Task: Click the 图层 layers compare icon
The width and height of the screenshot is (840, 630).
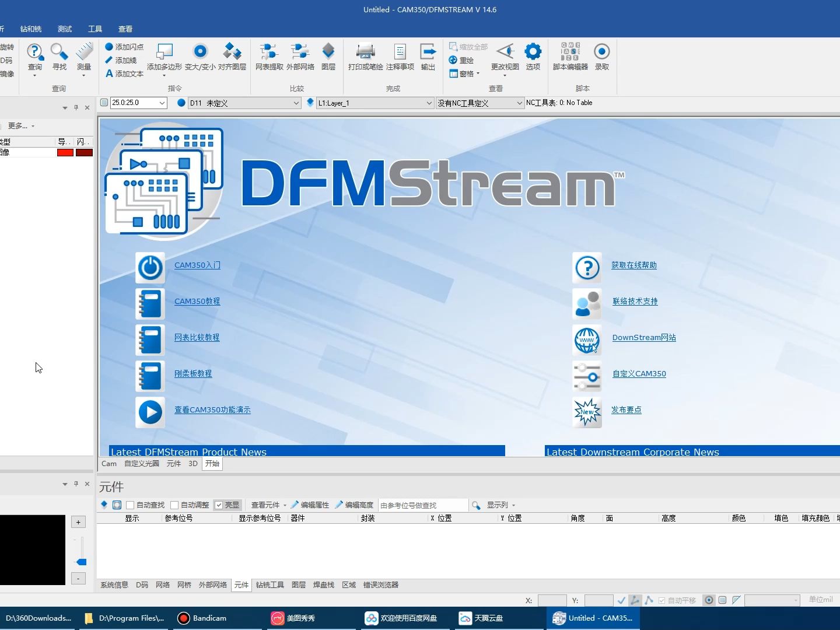Action: point(328,51)
